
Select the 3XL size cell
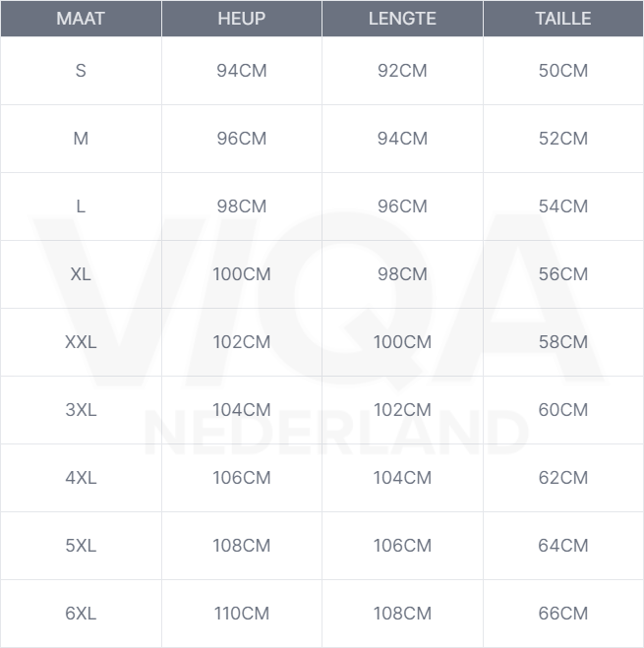pyautogui.click(x=81, y=410)
